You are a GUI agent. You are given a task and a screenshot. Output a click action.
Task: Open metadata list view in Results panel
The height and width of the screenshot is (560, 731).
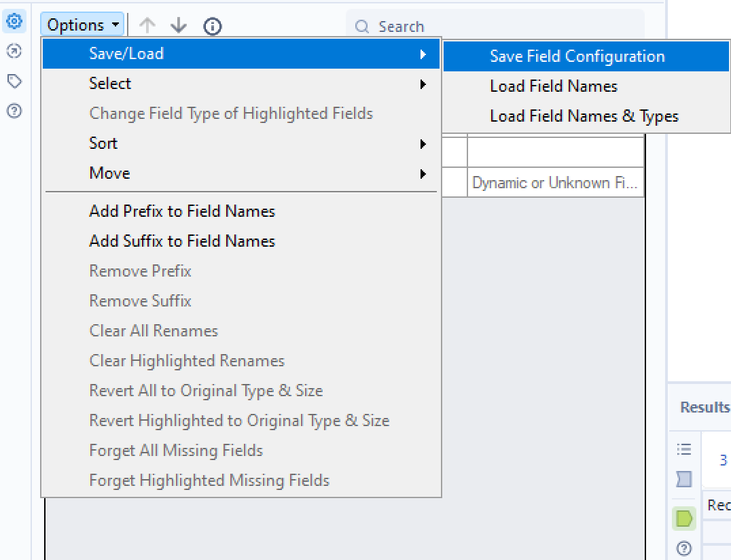683,449
